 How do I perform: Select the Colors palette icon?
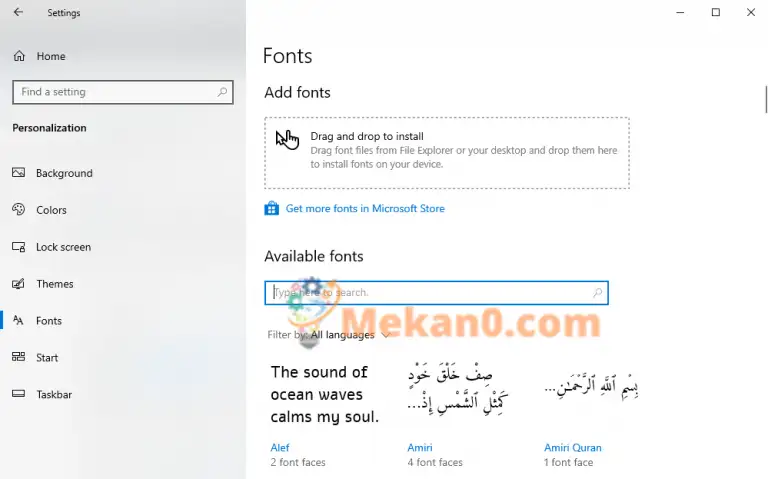pyautogui.click(x=19, y=209)
